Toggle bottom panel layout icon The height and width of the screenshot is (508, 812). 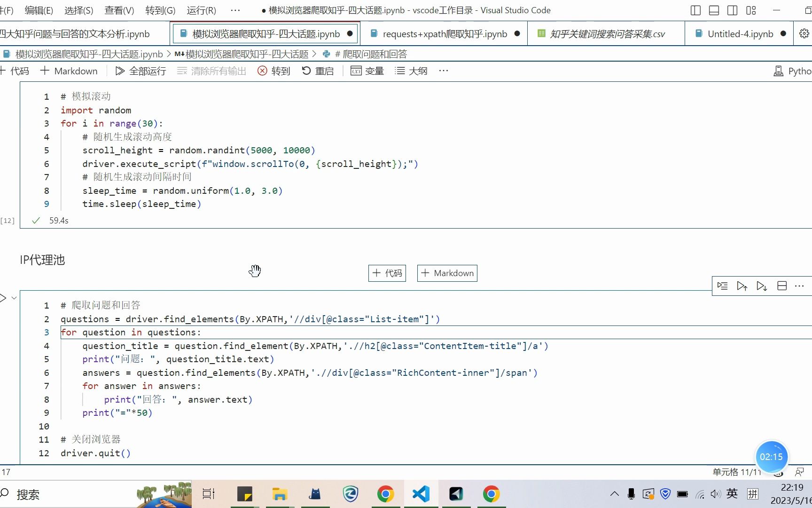[714, 10]
